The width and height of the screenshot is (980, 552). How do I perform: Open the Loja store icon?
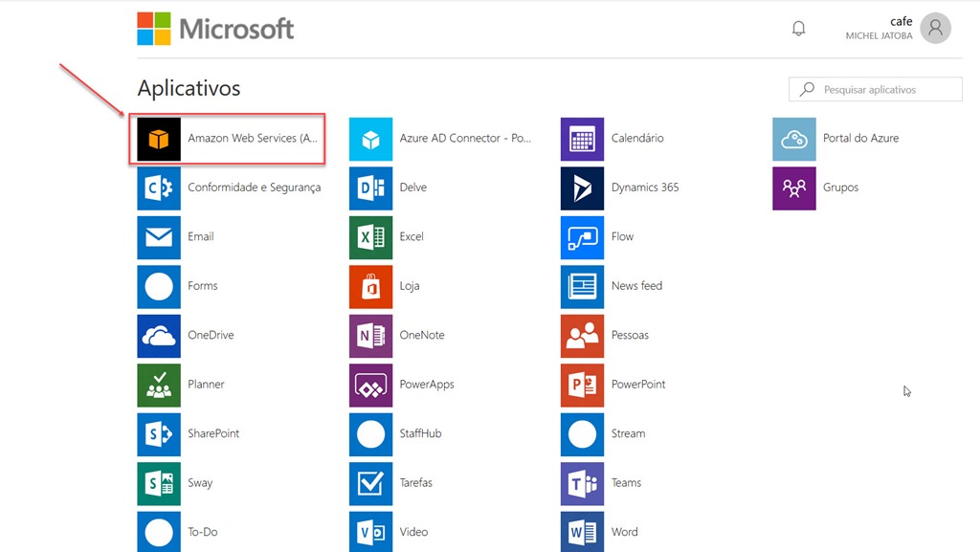370,287
